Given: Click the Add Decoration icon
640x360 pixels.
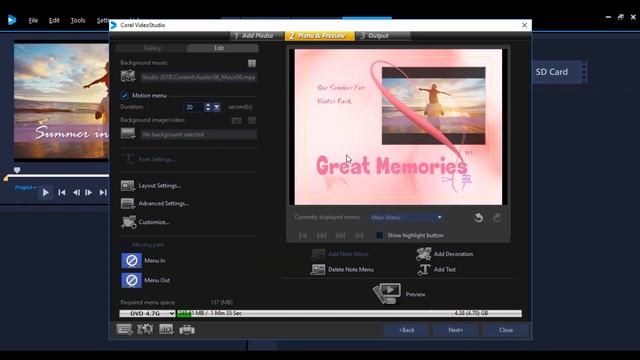Looking at the screenshot, I should 424,254.
